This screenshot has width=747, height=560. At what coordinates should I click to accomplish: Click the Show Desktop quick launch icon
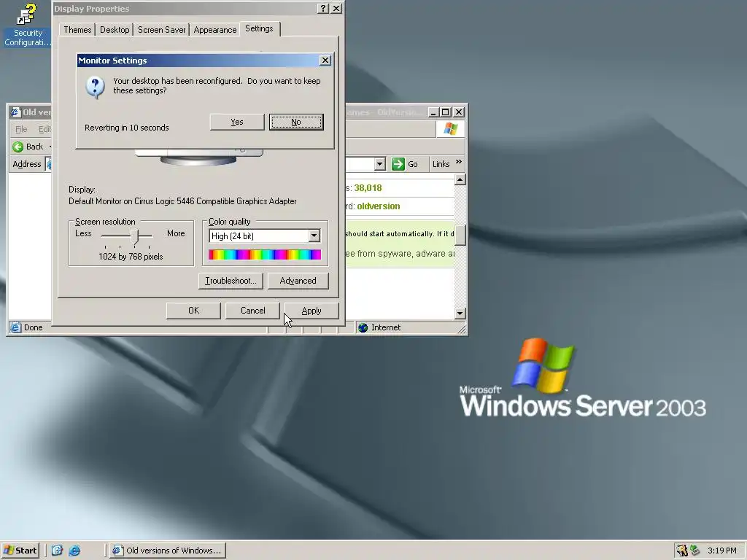[x=57, y=551]
